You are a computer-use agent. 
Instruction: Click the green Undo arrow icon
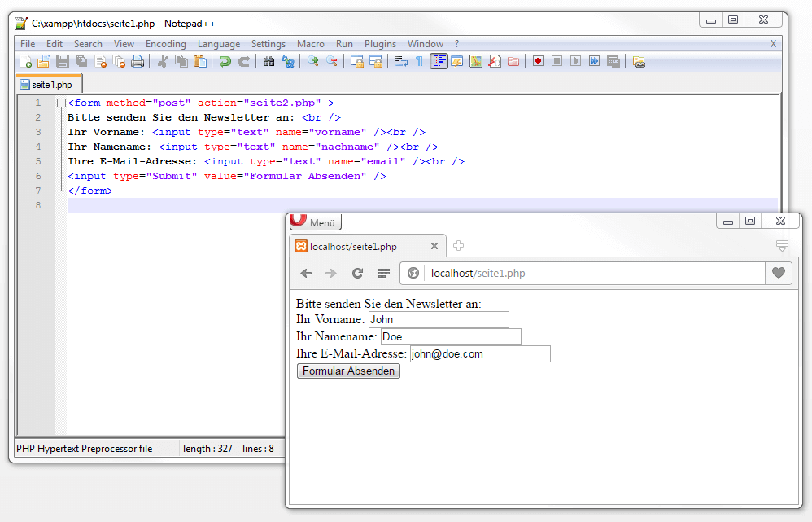(x=225, y=62)
